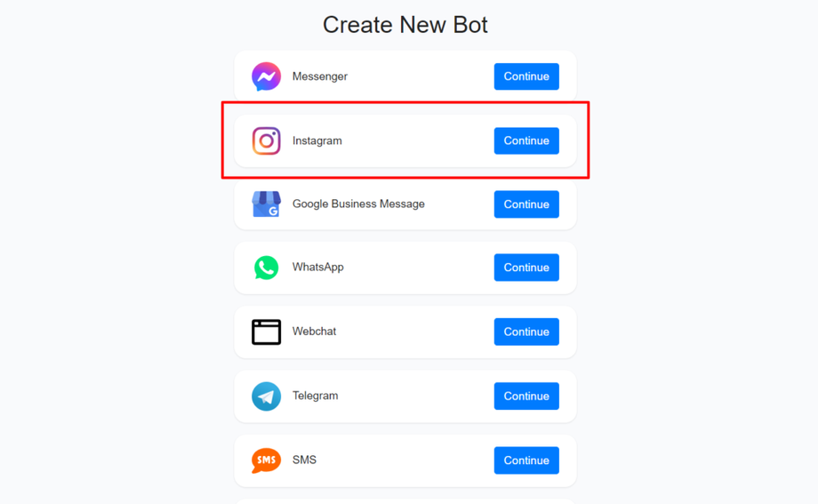This screenshot has height=504, width=818.
Task: Click the Messenger label text
Action: coord(319,76)
